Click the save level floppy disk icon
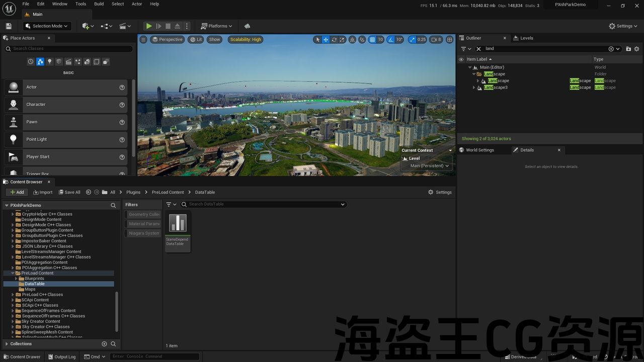 [9, 26]
